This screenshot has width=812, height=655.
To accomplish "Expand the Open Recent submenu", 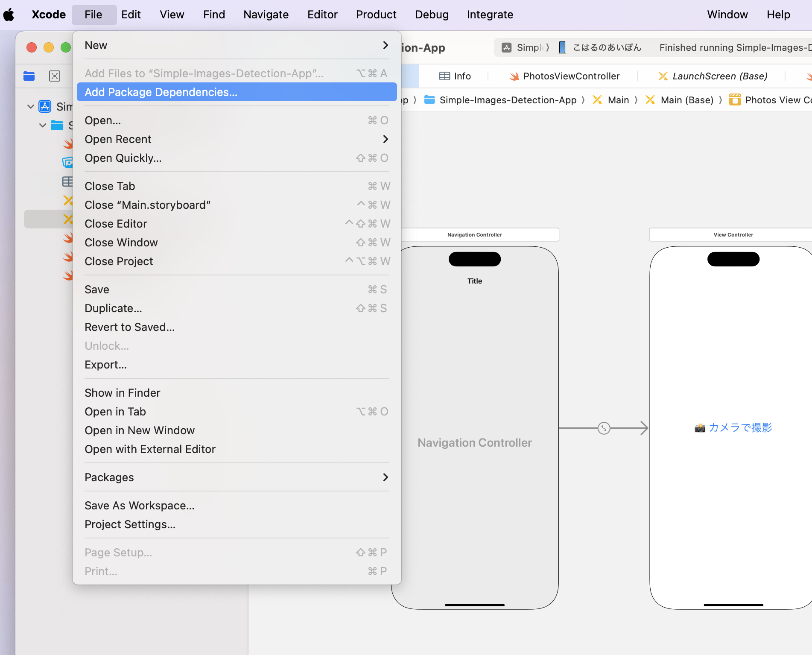I will (237, 139).
